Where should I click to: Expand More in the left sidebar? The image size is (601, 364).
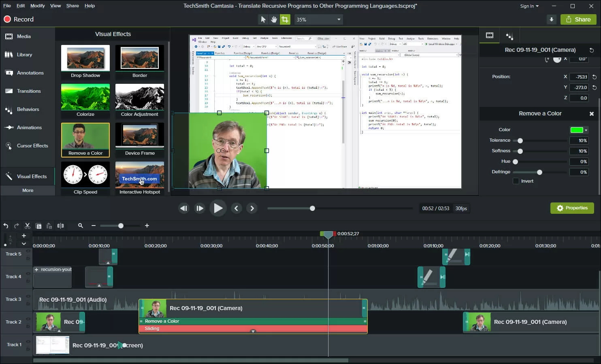[x=28, y=190]
